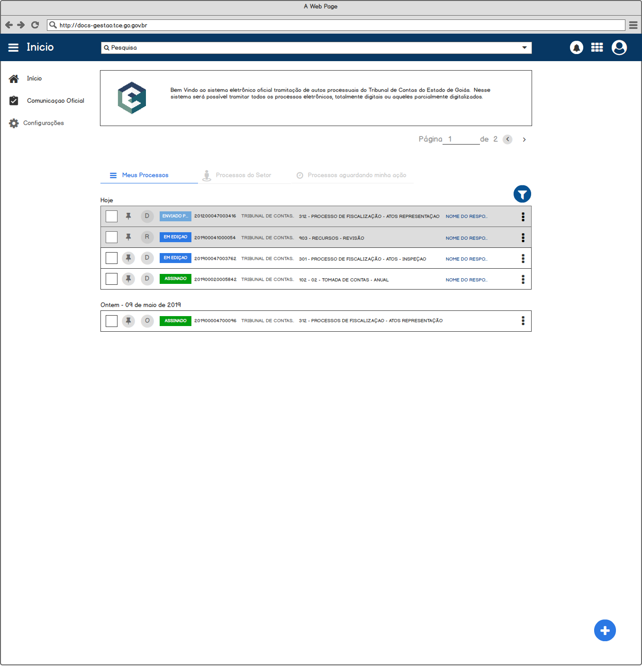Click the browser reload icon
This screenshot has width=642, height=672.
tap(35, 25)
